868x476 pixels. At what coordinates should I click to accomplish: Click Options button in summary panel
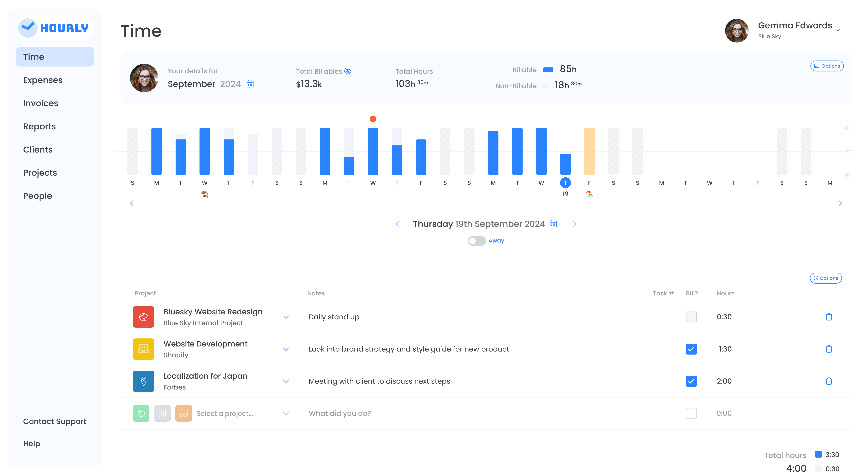coord(827,66)
